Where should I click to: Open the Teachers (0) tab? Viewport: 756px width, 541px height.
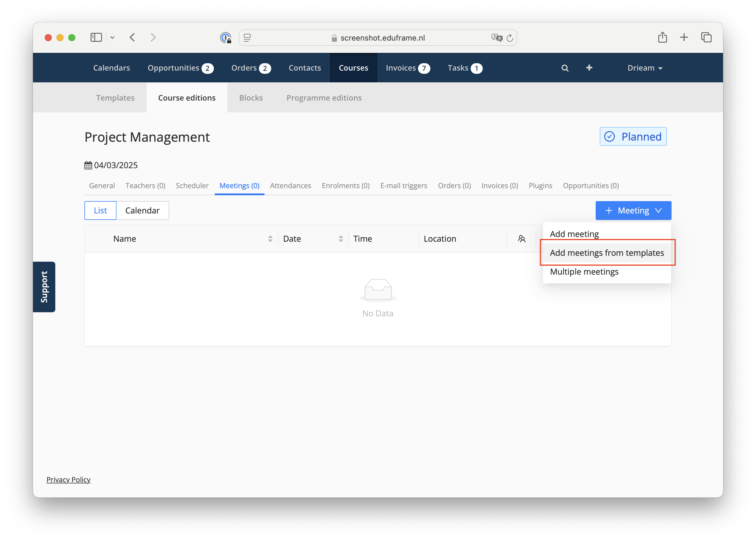[x=145, y=186]
